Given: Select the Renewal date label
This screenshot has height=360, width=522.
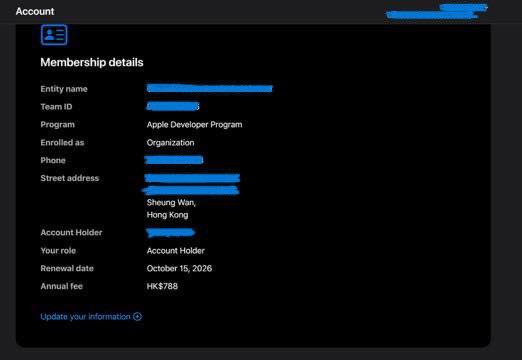Looking at the screenshot, I should (67, 268).
